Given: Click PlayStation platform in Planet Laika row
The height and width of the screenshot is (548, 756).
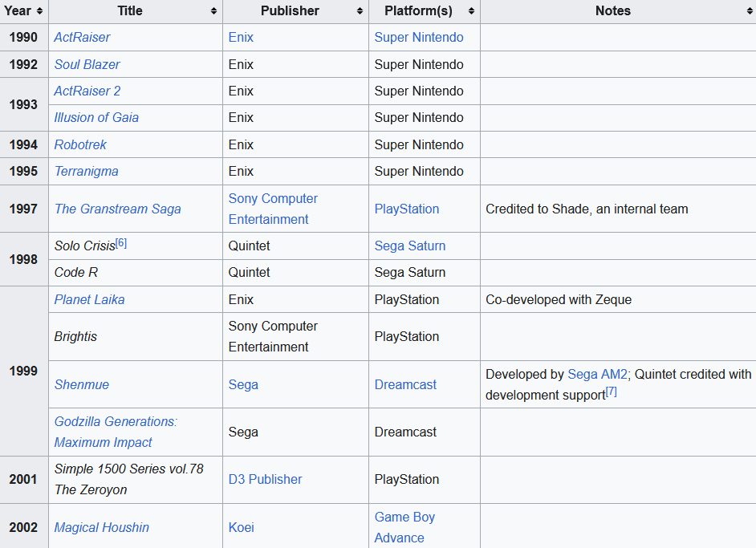Looking at the screenshot, I should [x=407, y=299].
